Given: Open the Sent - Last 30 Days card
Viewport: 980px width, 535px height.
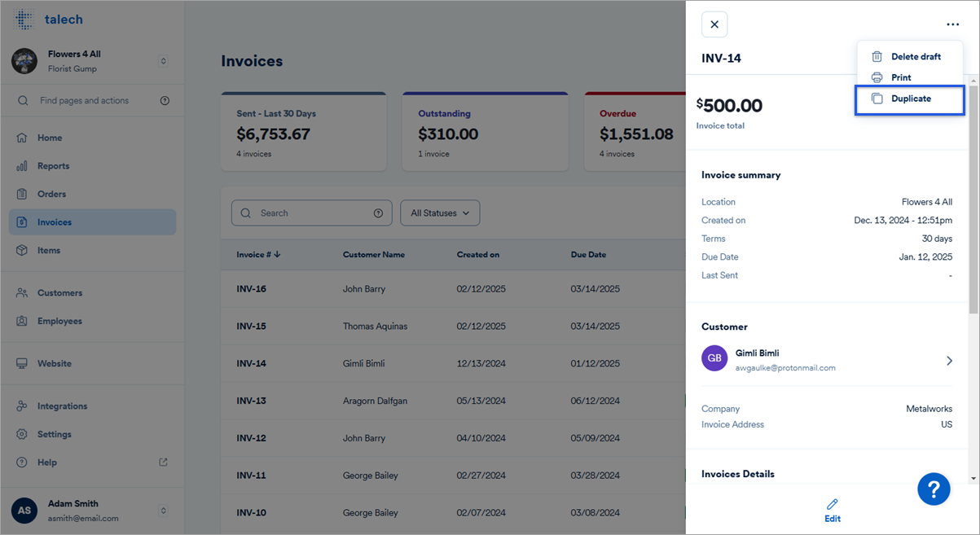Looking at the screenshot, I should click(x=304, y=131).
